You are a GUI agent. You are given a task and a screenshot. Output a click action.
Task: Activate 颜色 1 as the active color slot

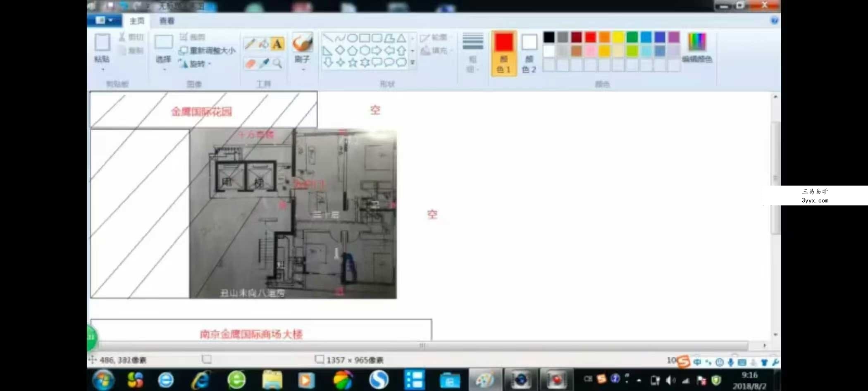tap(504, 53)
